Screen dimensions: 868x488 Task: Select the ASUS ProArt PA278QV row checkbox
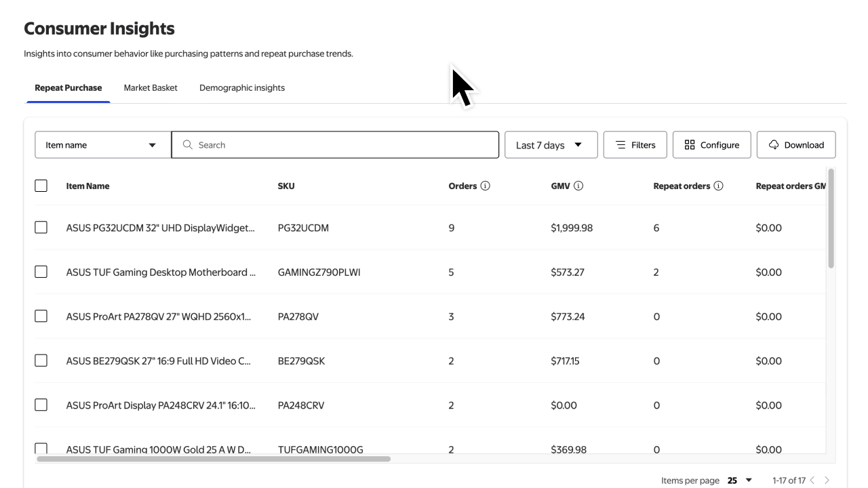pos(41,317)
